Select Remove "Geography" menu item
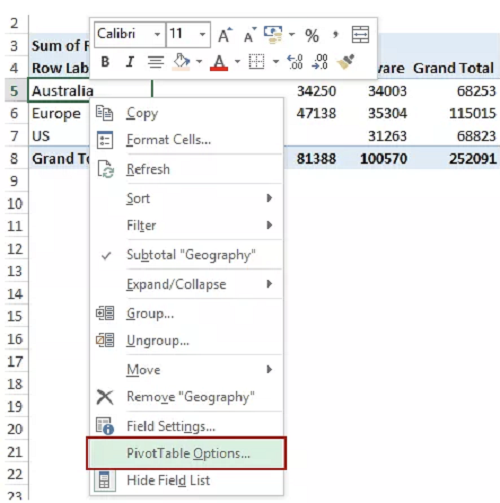This screenshot has height=503, width=500. coord(187,397)
